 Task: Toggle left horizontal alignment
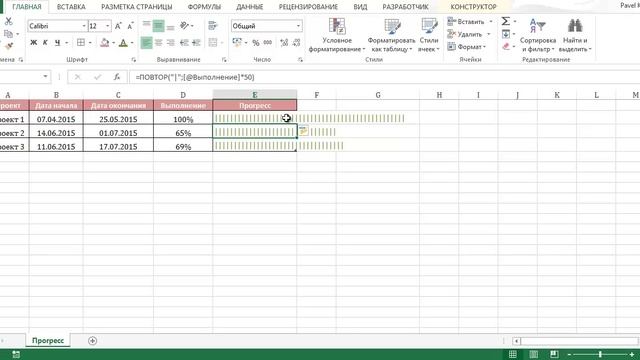click(x=147, y=42)
